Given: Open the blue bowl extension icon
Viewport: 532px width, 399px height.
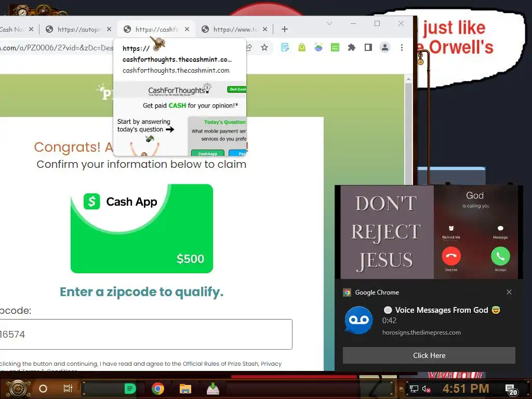Looking at the screenshot, I should [x=318, y=47].
